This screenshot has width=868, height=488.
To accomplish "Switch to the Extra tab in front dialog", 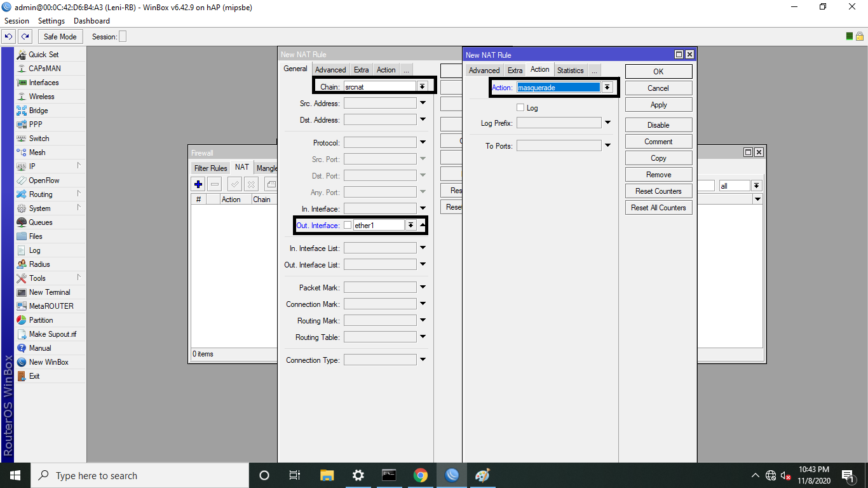I will coord(515,71).
